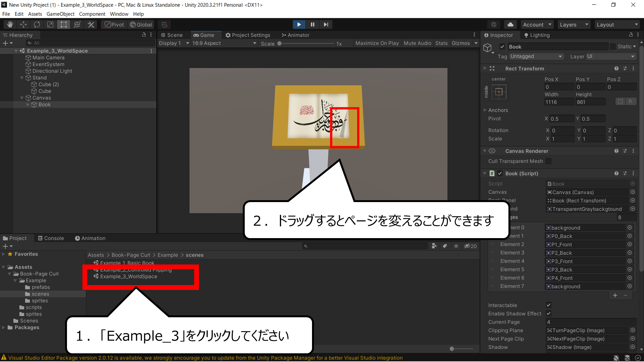This screenshot has width=644, height=362.
Task: Open the Layout dropdown
Action: tap(617, 25)
